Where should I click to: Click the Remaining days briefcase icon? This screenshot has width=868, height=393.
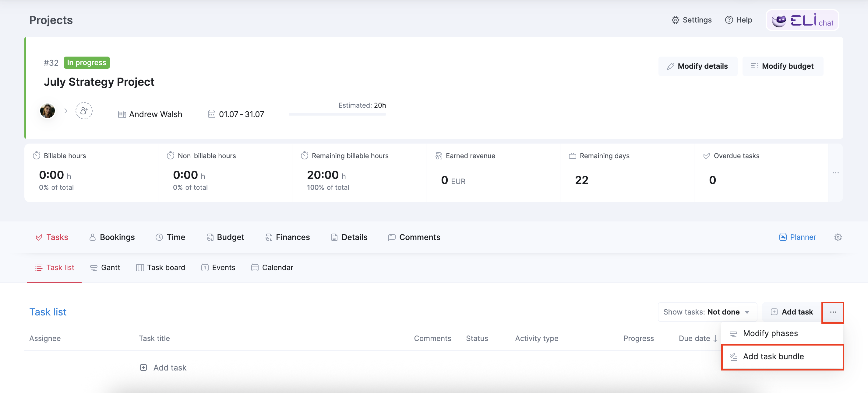point(573,156)
